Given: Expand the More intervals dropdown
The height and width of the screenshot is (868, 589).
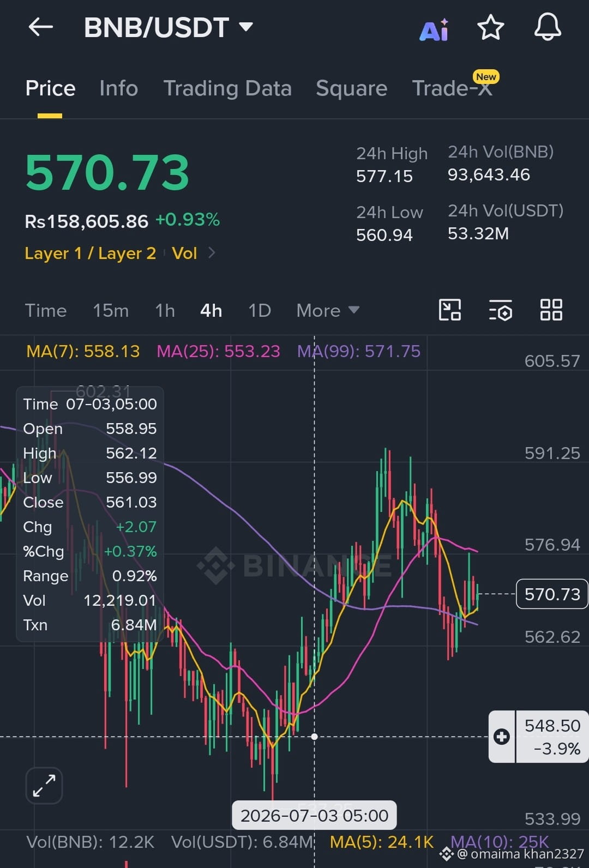Looking at the screenshot, I should click(x=328, y=311).
